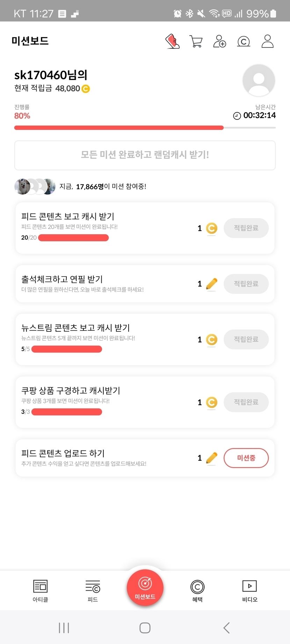Tap the red sneaker step icon
The width and height of the screenshot is (290, 644).
pos(172,41)
